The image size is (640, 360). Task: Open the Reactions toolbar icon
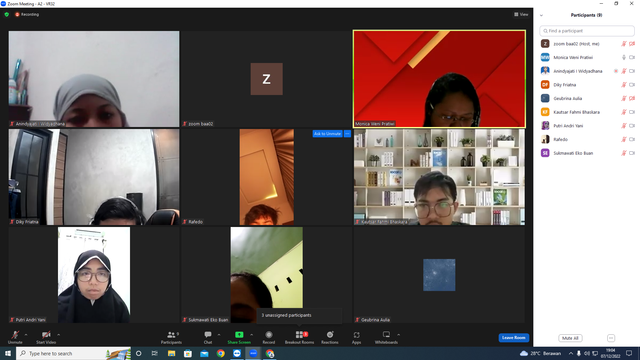point(330,335)
